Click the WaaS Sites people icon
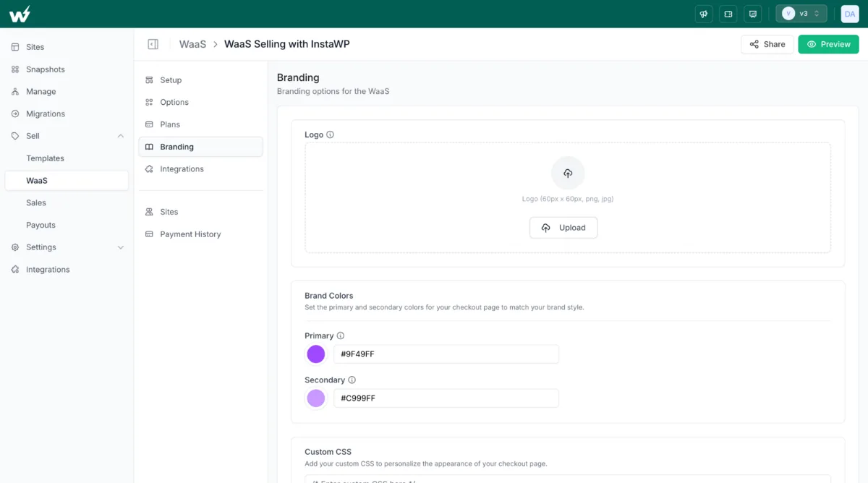 149,212
